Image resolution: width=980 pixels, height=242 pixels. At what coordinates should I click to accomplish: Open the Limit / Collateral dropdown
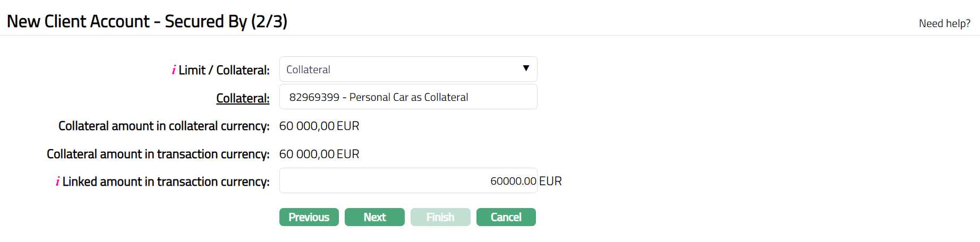(x=407, y=70)
